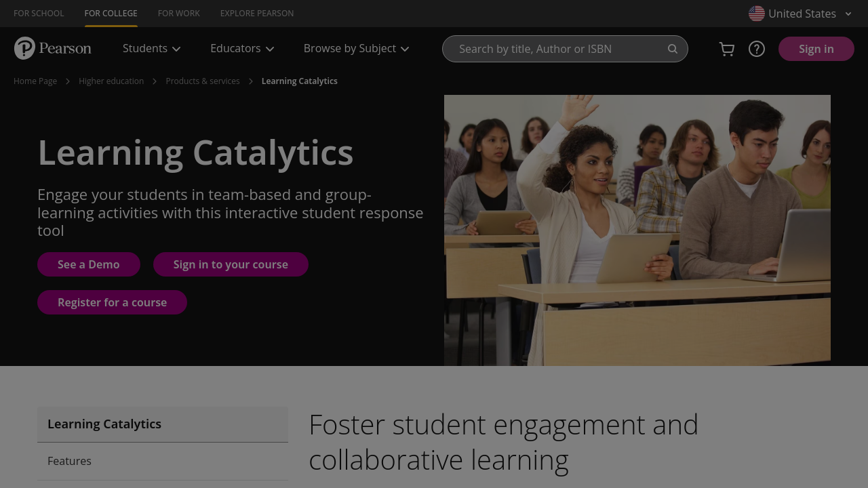Switch to the For School tab
This screenshot has width=868, height=488.
(39, 14)
